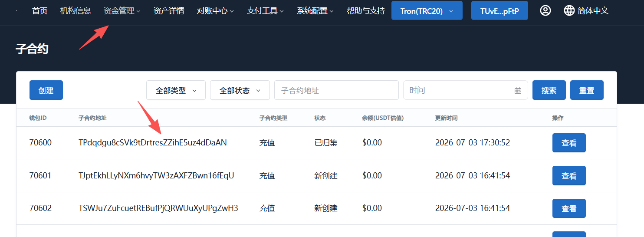
Task: Click wallet ID 70602
Action: pyautogui.click(x=40, y=208)
